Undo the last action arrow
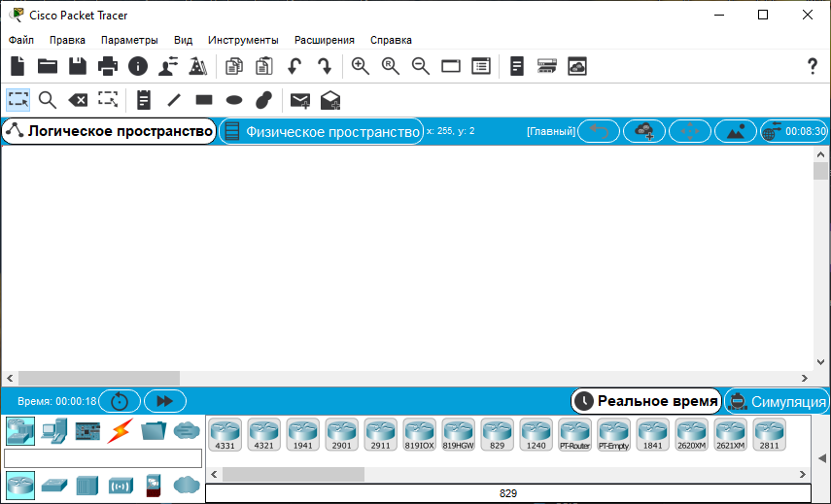 tap(294, 66)
